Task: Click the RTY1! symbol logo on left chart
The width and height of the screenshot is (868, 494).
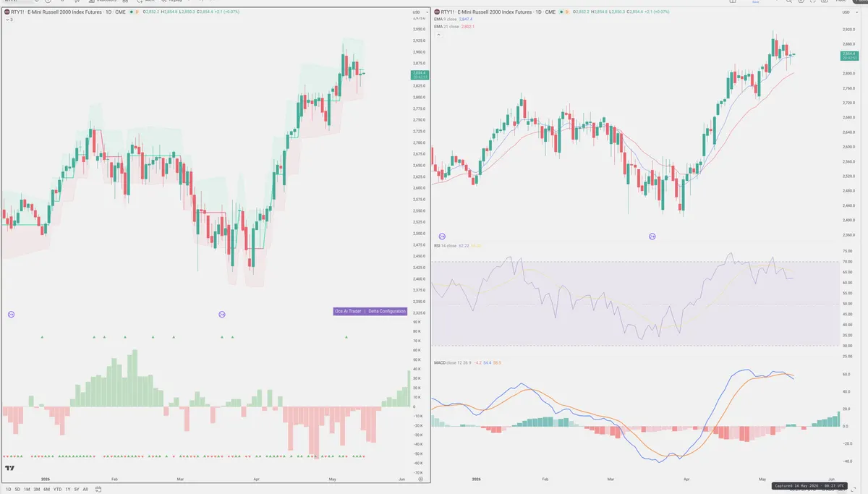Action: [7, 12]
